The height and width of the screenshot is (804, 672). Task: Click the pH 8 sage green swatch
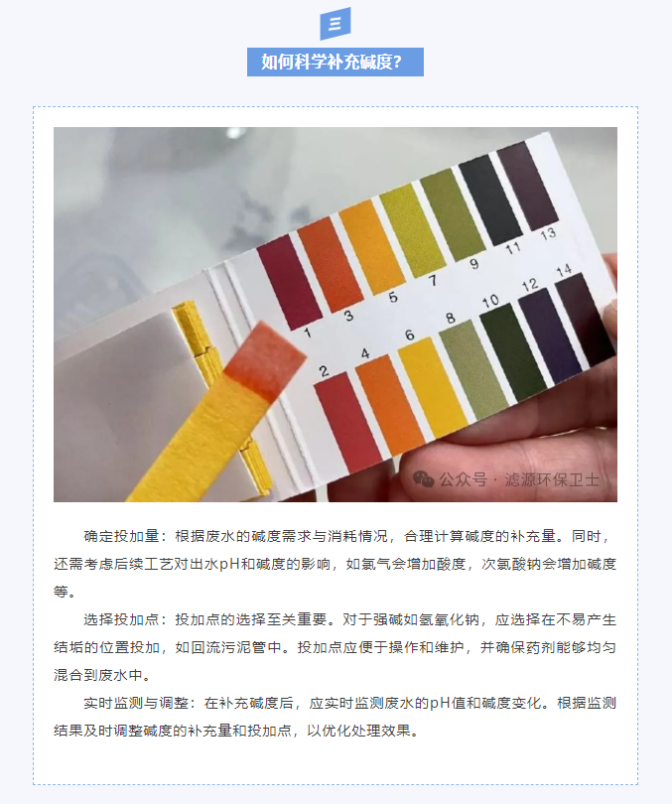pos(474,370)
